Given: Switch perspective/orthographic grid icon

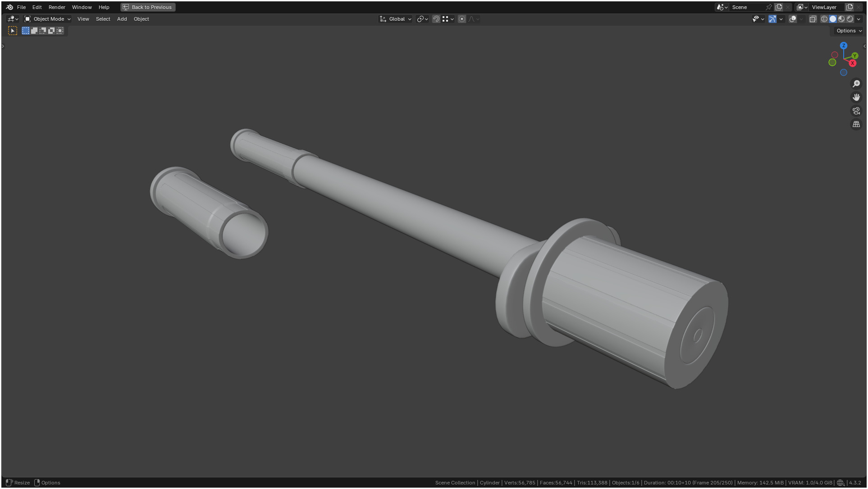Looking at the screenshot, I should [x=856, y=124].
